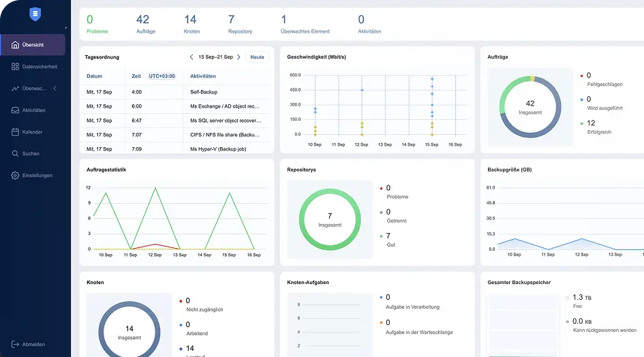The height and width of the screenshot is (357, 644).
Task: Open the 7 Repository summary link
Action: click(240, 24)
